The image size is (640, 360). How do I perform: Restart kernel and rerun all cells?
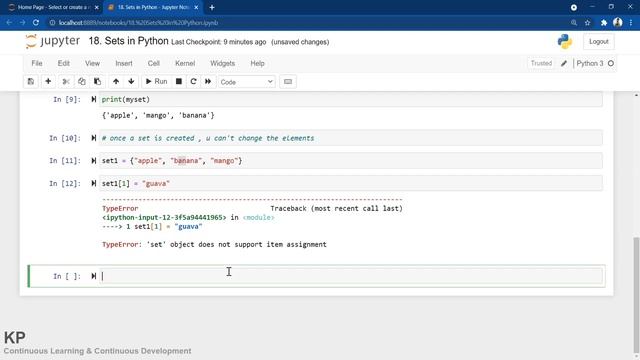click(x=208, y=82)
